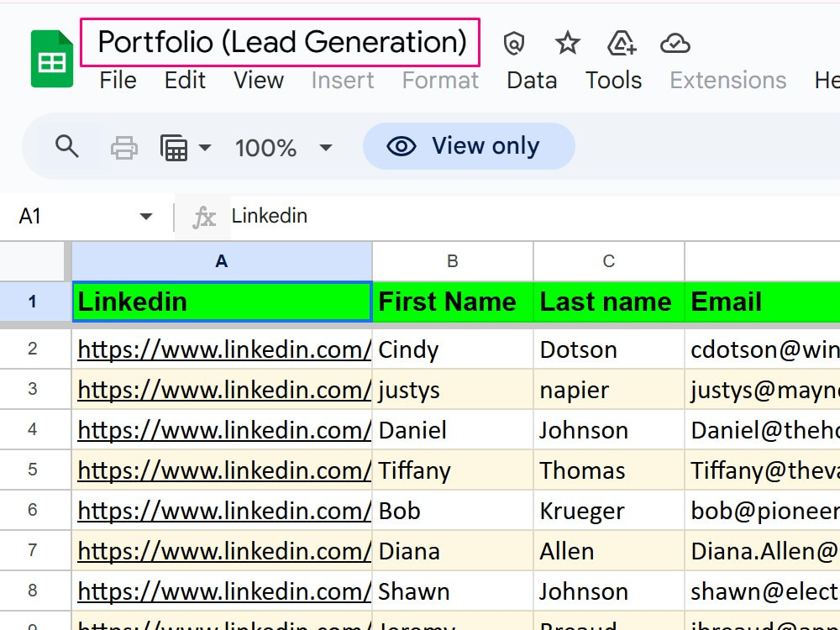
Task: Open the 100% zoom dropdown
Action: (283, 148)
